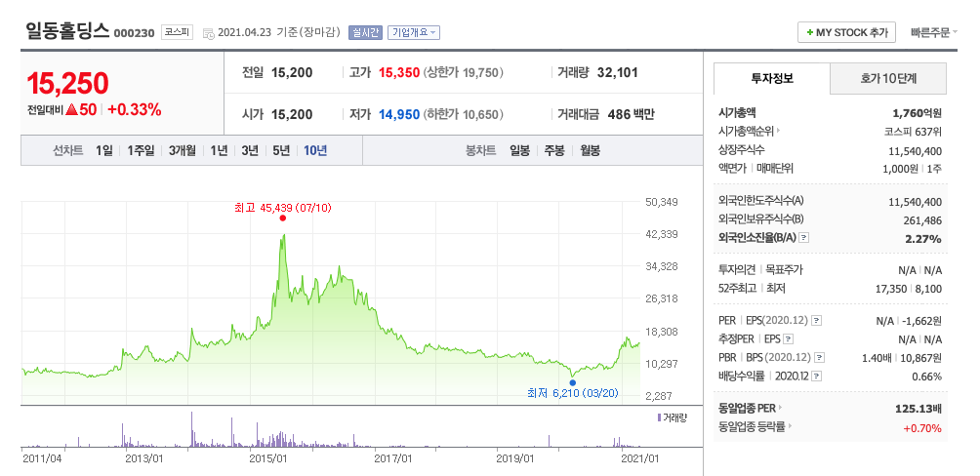The image size is (980, 476).
Task: Click the 저가 value 14,950
Action: pyautogui.click(x=399, y=114)
